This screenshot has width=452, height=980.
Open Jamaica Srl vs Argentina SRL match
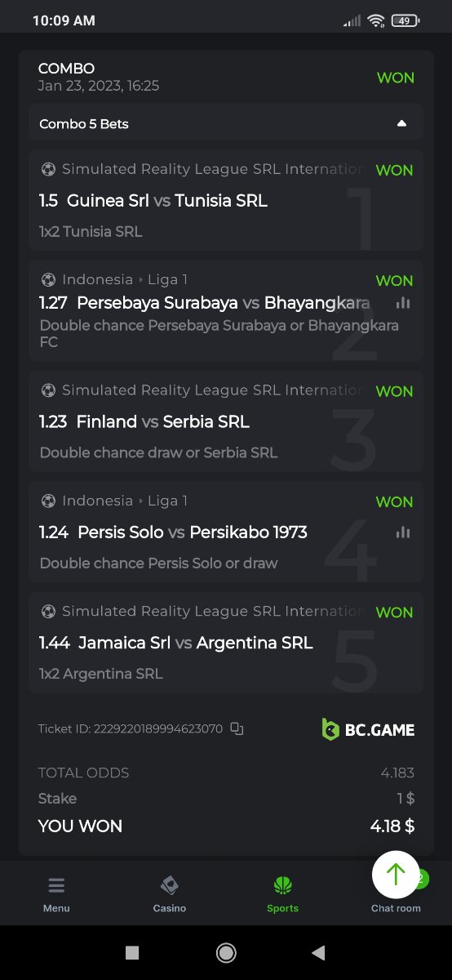(196, 643)
